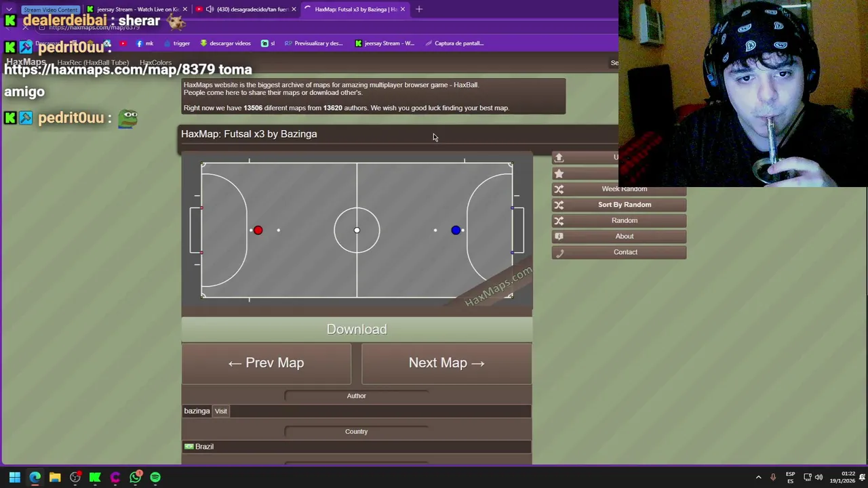This screenshot has width=868, height=488.
Task: Go to the Next Map
Action: tap(447, 363)
